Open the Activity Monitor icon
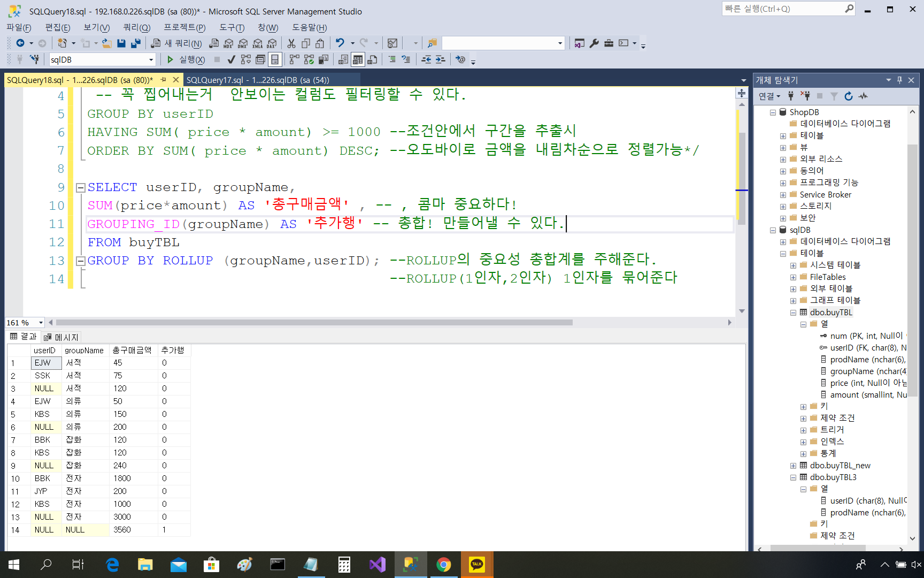The width and height of the screenshot is (924, 578). 392,43
